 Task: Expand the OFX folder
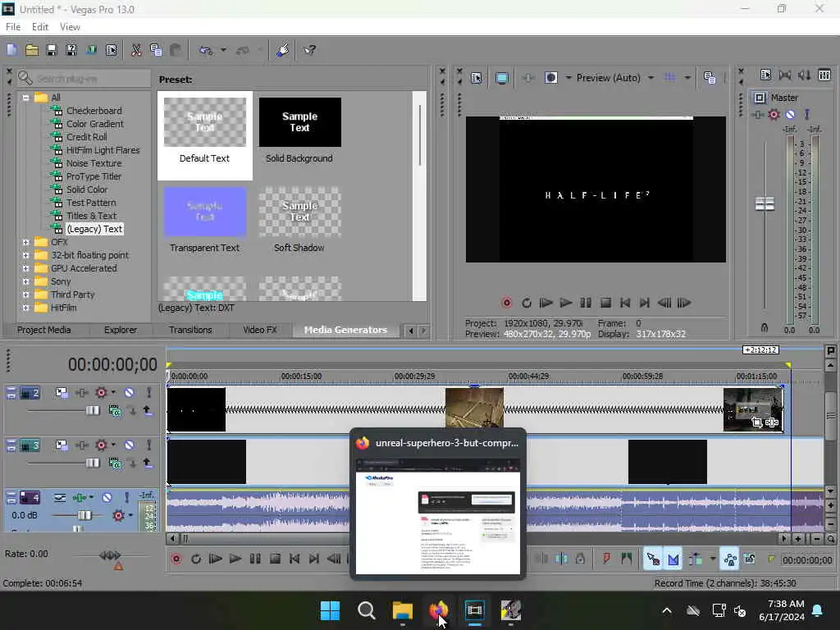click(x=25, y=242)
